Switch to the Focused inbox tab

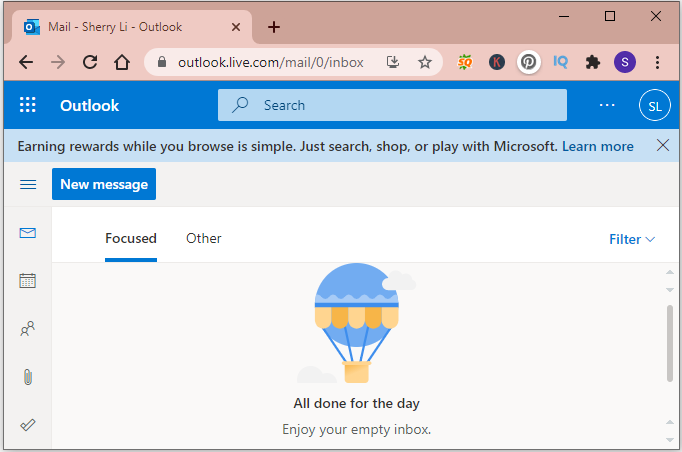[131, 239]
